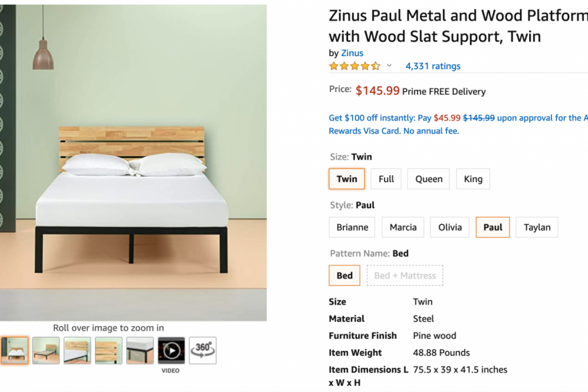Choose the Brianne style
Viewport: 588px width, 392px height.
click(352, 227)
